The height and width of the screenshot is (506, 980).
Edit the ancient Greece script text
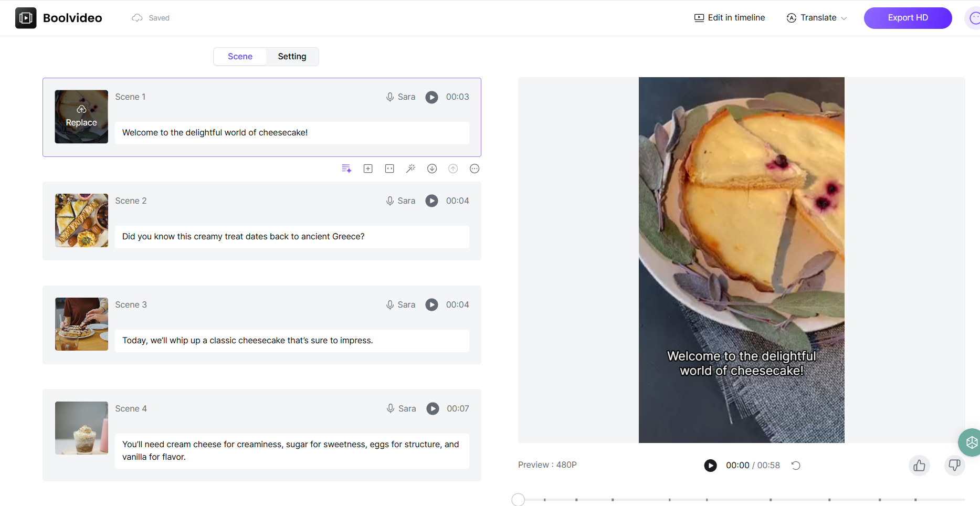(292, 237)
